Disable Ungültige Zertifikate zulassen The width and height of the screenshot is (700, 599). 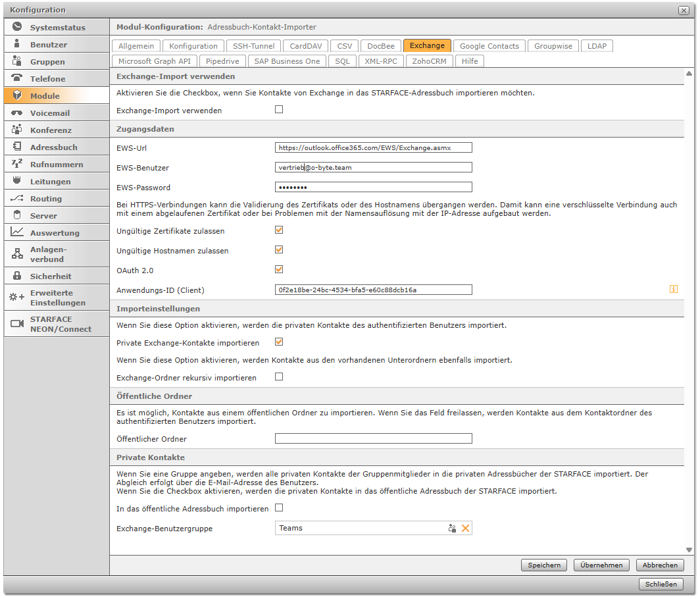coord(279,230)
